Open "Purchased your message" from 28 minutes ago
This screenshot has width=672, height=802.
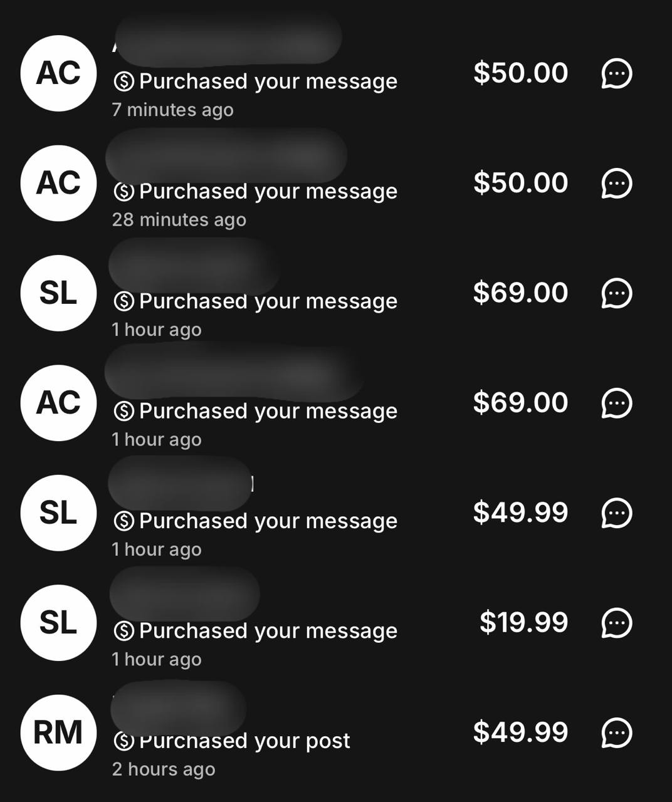[268, 191]
